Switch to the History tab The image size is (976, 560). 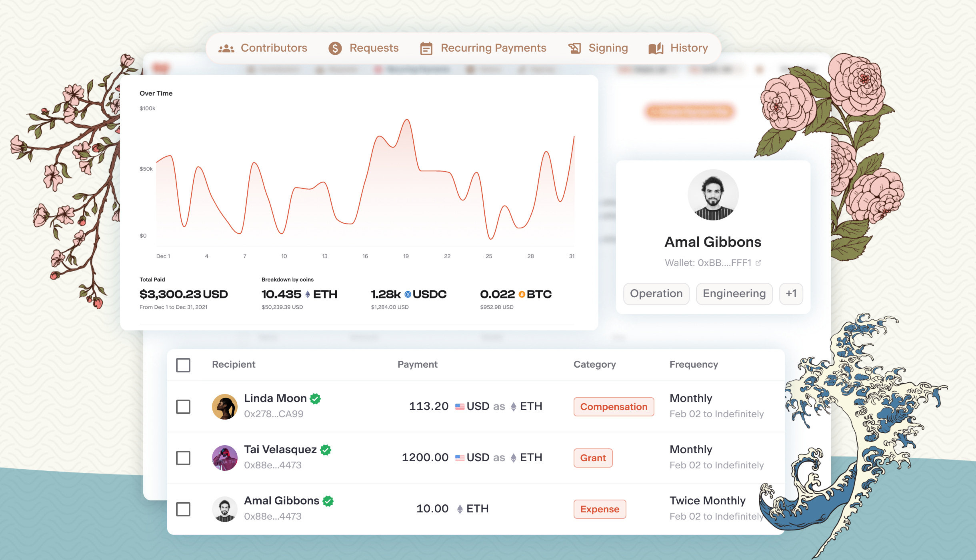click(x=689, y=48)
